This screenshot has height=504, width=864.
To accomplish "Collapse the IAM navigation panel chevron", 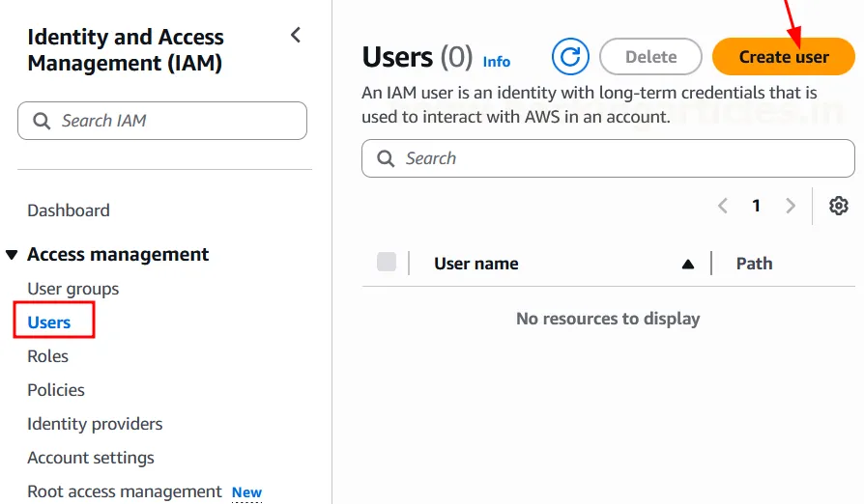I will (296, 35).
